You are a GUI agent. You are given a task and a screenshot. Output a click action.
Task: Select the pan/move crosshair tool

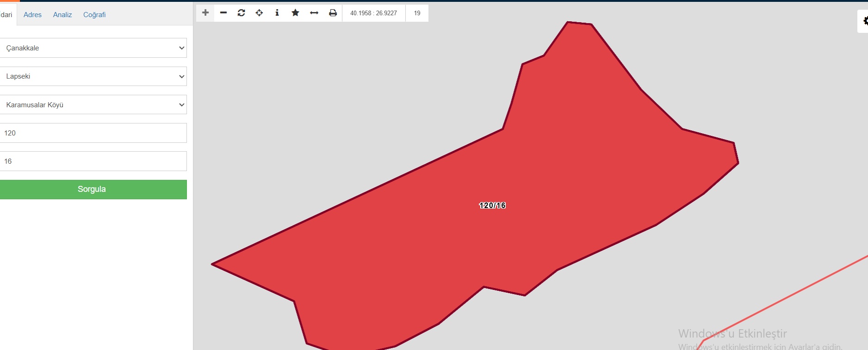click(x=259, y=13)
